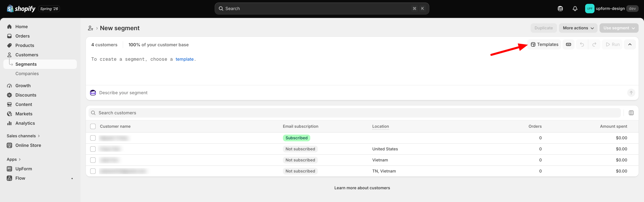The width and height of the screenshot is (644, 202).
Task: Click the customers breadcrumb icon beside New segment
Action: (91, 28)
